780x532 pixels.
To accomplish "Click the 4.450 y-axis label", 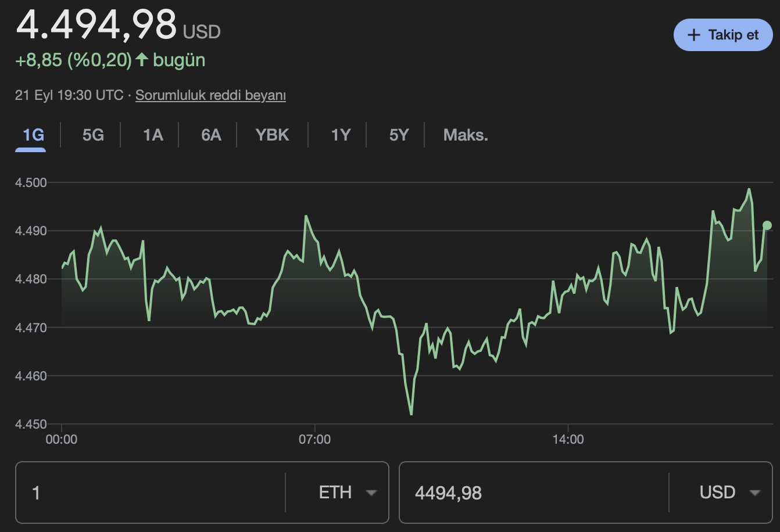I will tap(31, 424).
